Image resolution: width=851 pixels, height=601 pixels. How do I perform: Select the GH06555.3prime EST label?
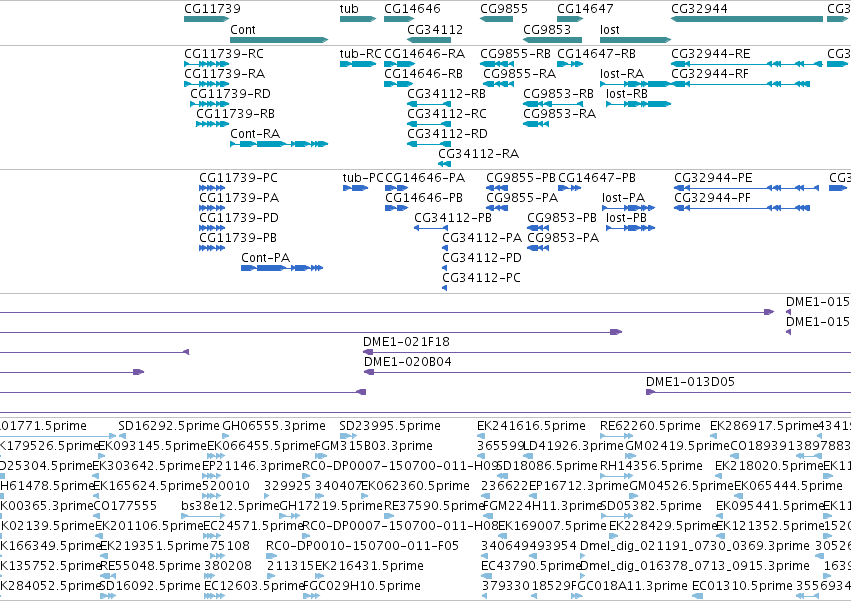click(x=274, y=426)
